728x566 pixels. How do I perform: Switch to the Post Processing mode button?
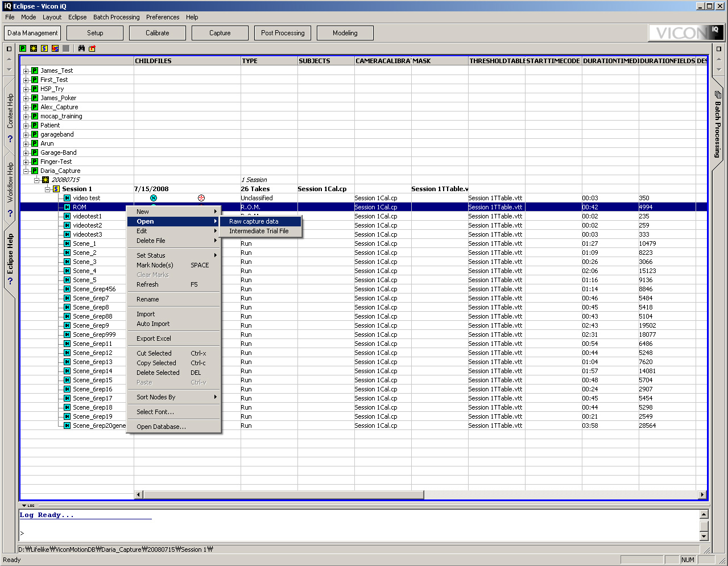(283, 33)
